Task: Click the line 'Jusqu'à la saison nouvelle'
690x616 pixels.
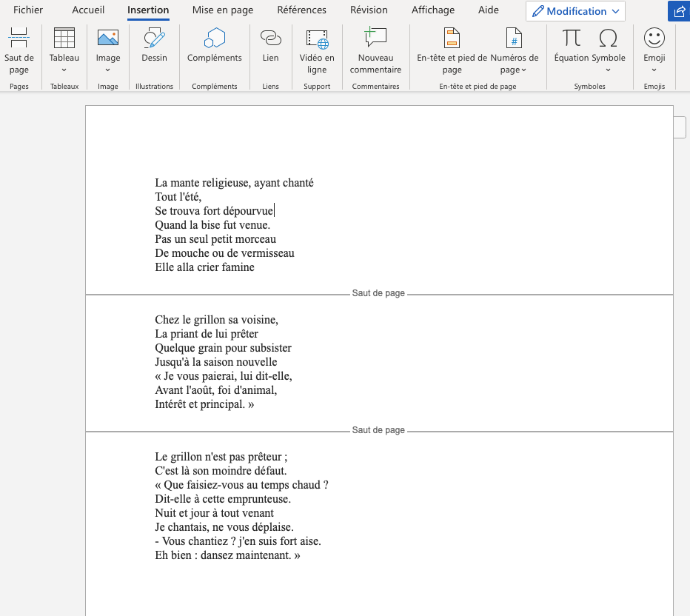Action: (216, 362)
